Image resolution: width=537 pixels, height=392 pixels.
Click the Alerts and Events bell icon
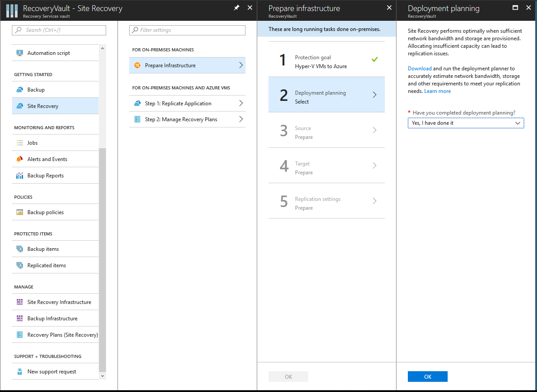(x=19, y=159)
